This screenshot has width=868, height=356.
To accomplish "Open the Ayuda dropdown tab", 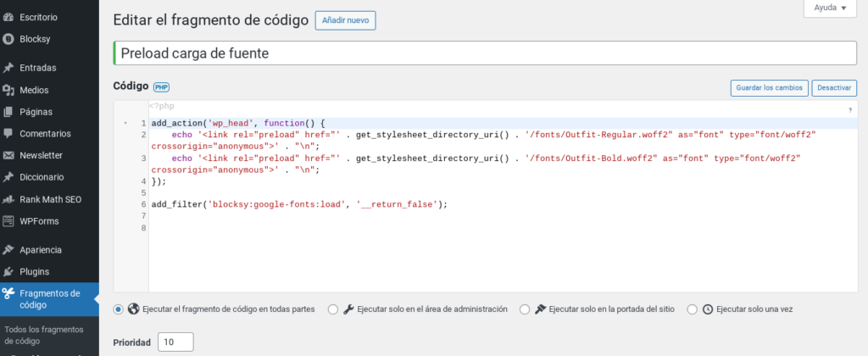I will coord(830,8).
